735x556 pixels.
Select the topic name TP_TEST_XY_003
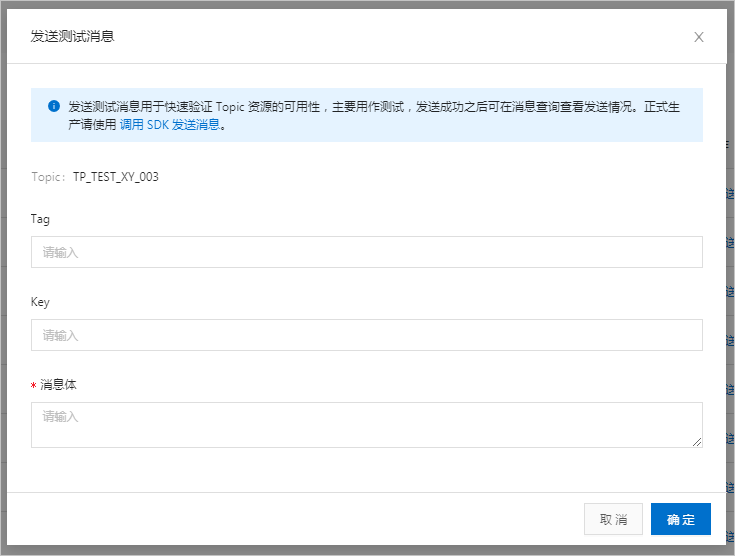[116, 177]
